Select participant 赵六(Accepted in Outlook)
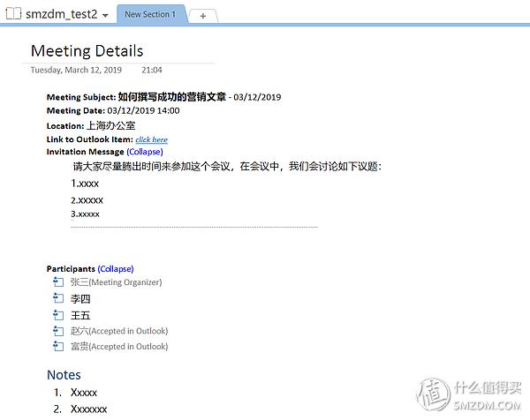Image resolution: width=530 pixels, height=420 pixels. pyautogui.click(x=119, y=331)
